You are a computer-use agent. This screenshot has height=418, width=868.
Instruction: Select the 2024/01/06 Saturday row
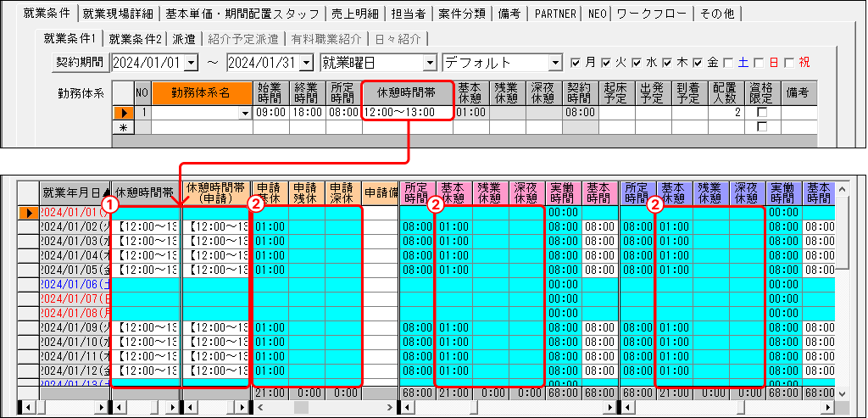click(x=75, y=284)
